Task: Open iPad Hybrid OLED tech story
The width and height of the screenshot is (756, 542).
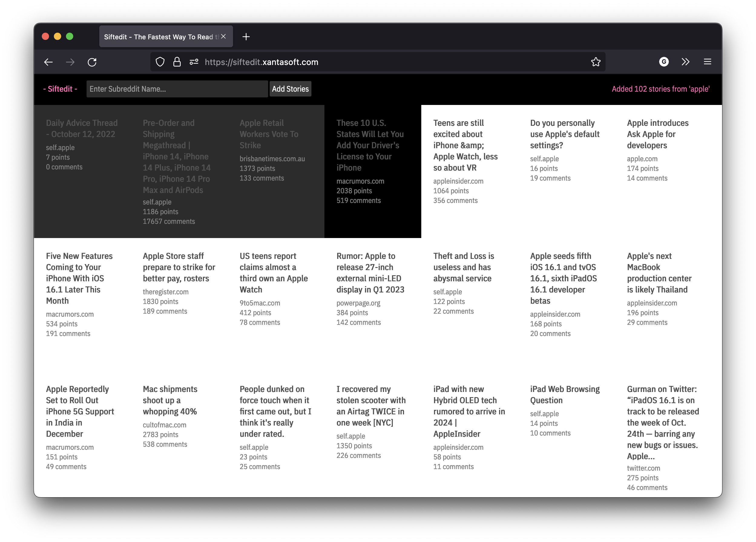Action: point(469,411)
